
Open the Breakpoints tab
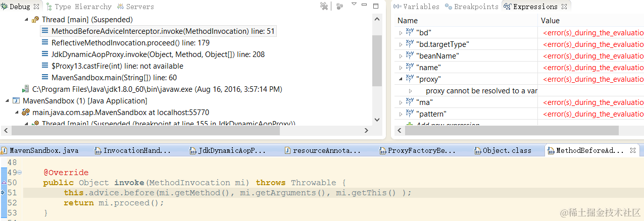pos(471,7)
